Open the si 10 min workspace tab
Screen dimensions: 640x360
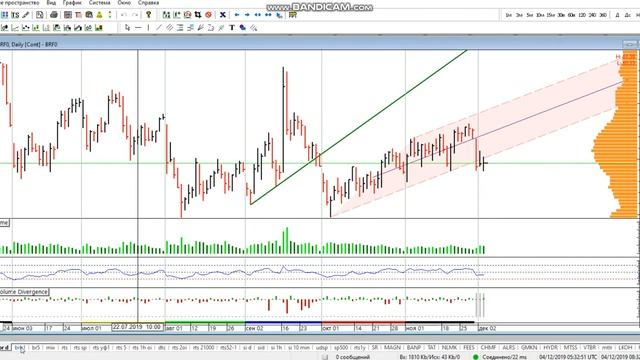tap(299, 347)
